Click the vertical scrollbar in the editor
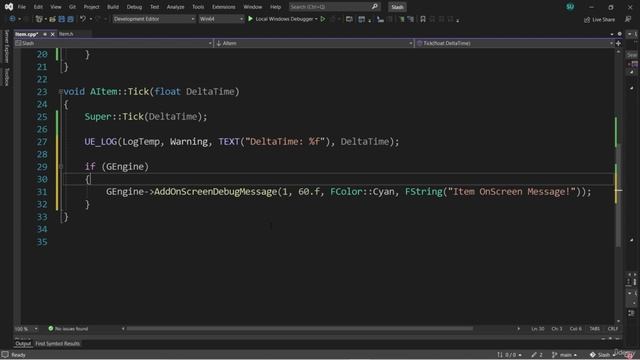 click(x=618, y=196)
